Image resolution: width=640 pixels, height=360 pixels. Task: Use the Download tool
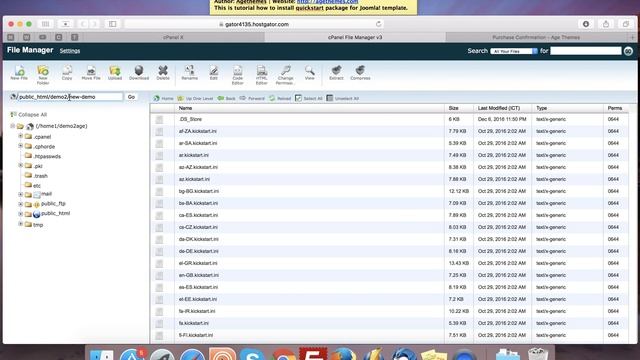tap(139, 73)
